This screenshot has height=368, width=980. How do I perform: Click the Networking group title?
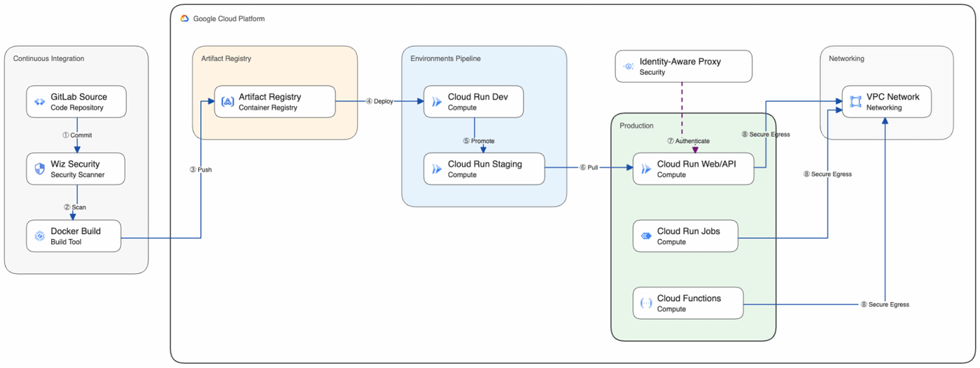coord(846,59)
